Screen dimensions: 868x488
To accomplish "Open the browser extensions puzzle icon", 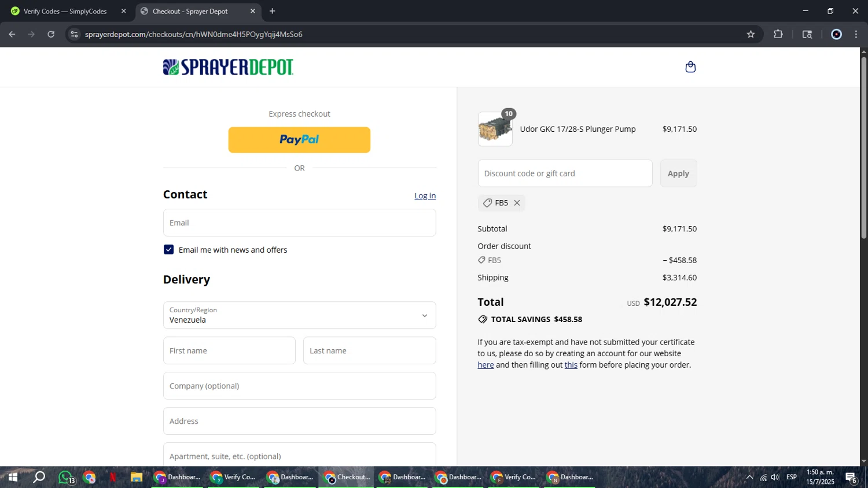I will 778,34.
